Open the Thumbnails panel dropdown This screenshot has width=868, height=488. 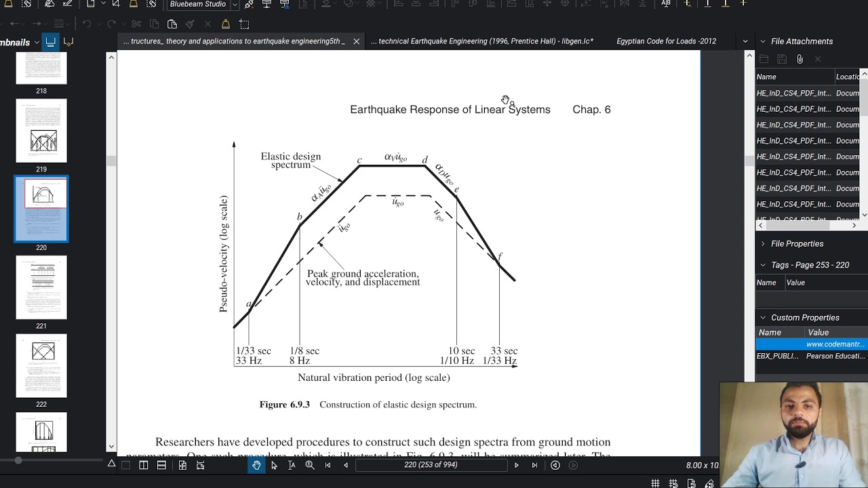37,43
